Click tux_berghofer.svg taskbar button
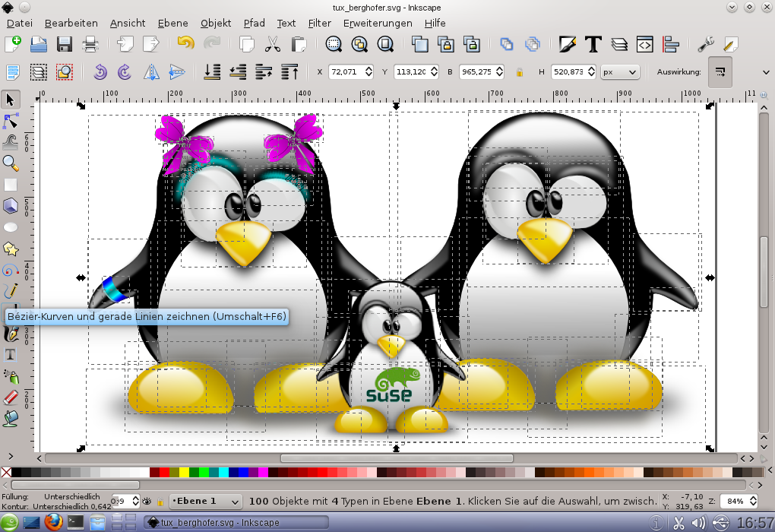This screenshot has width=775, height=532. click(236, 523)
